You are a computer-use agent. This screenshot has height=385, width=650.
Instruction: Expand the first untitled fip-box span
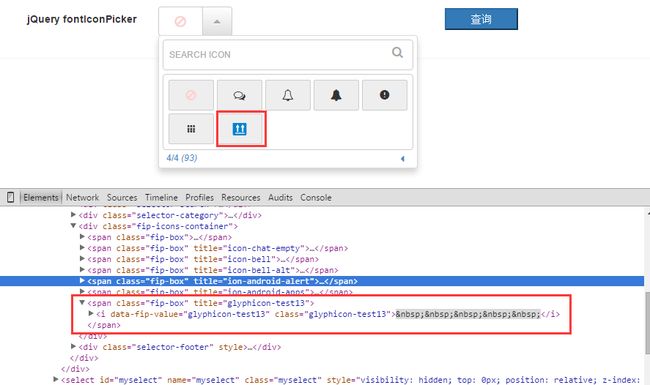coord(82,237)
